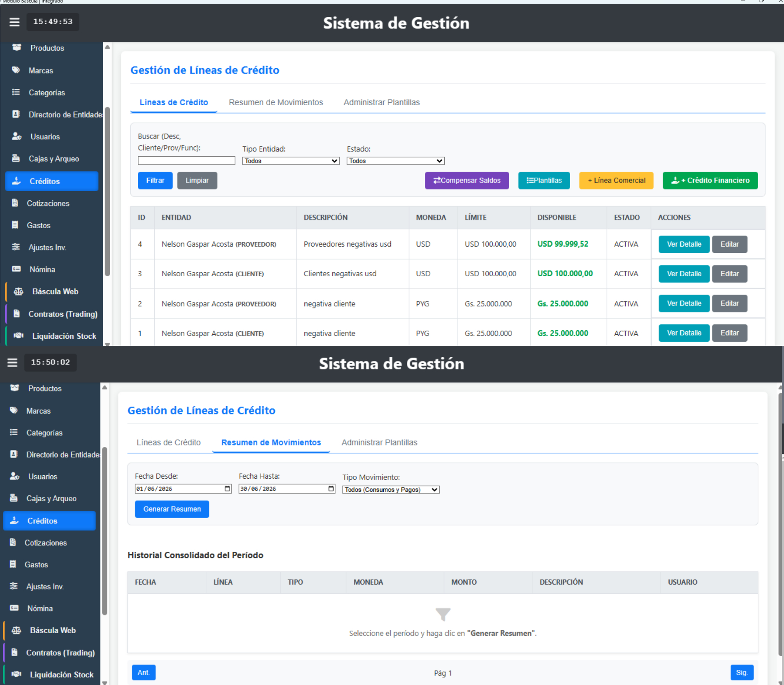Viewport: 784px width, 685px height.
Task: Open the teal Plantillas button
Action: (544, 181)
